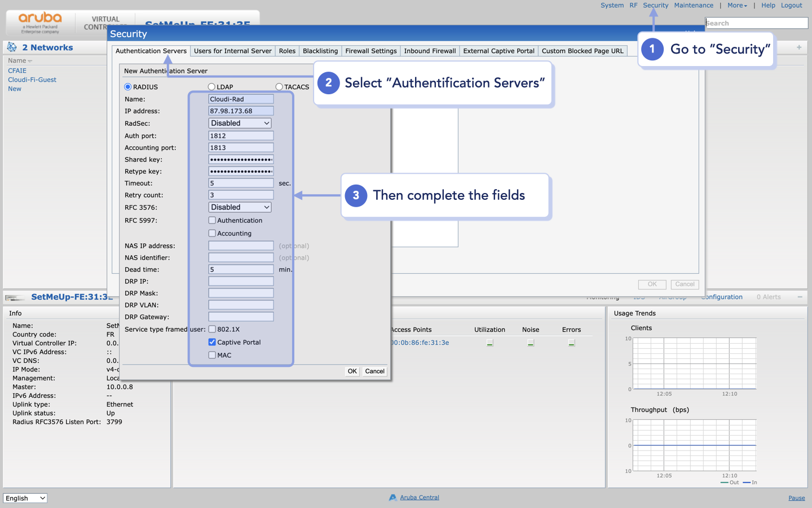Click the networks globe icon beside "2 Networks"
This screenshot has width=812, height=508.
tap(11, 47)
